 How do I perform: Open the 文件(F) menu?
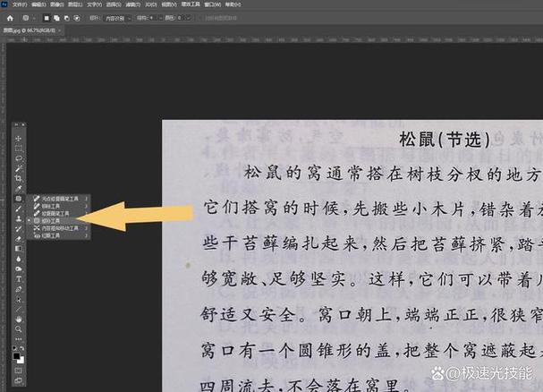coord(20,4)
